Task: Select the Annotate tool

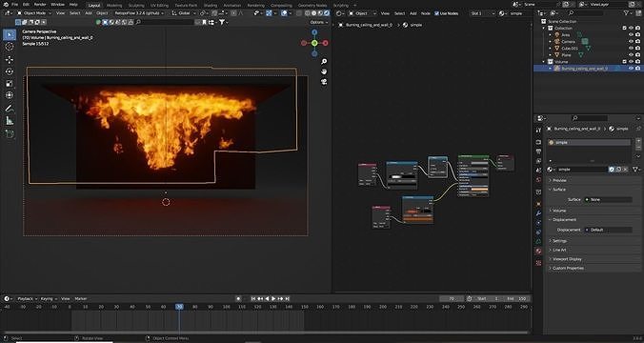Action: click(9, 109)
